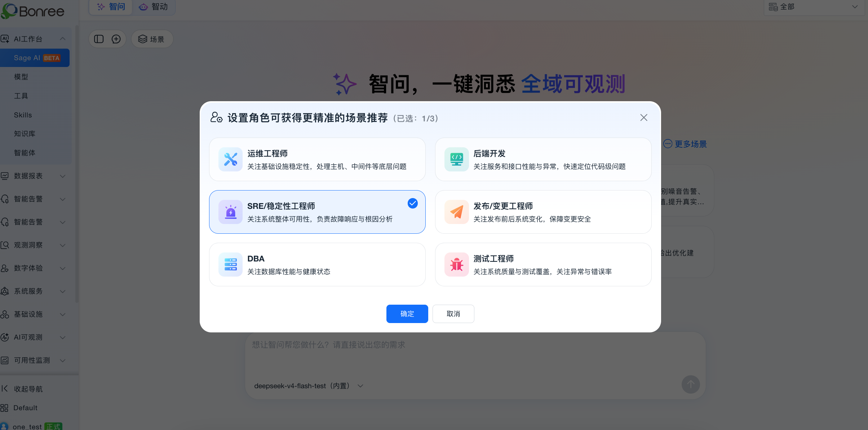
Task: Expand the 可用性监测 menu chevron
Action: click(x=63, y=360)
